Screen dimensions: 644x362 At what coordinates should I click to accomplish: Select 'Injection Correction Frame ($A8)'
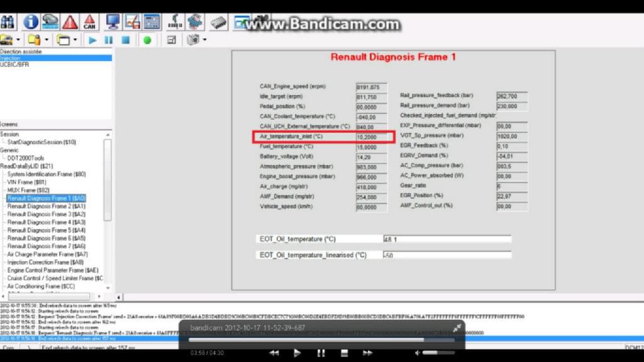[x=45, y=262]
